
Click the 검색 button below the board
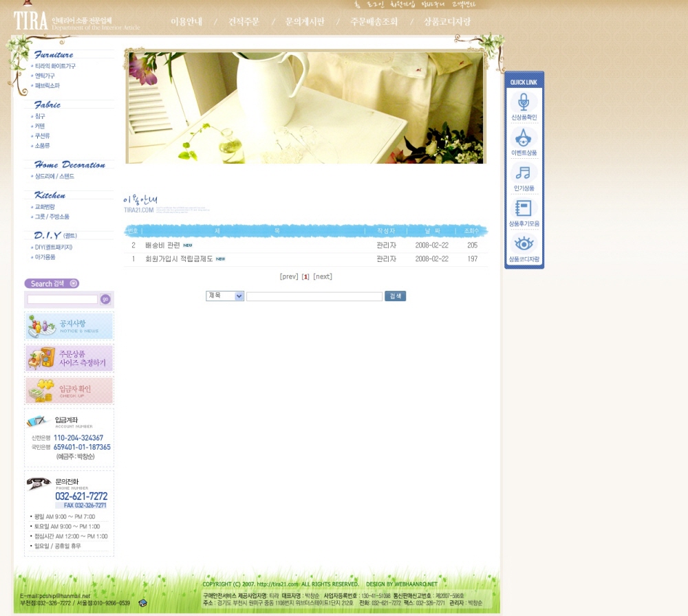coord(395,296)
